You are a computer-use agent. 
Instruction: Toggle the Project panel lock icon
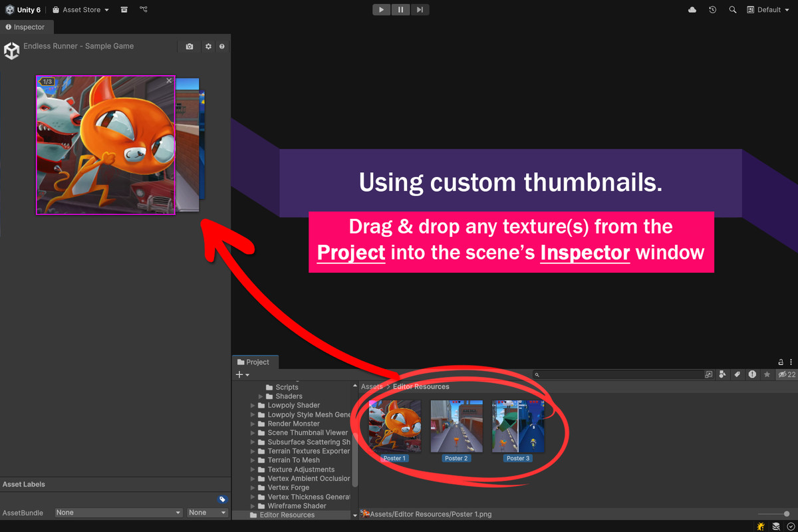(x=781, y=362)
